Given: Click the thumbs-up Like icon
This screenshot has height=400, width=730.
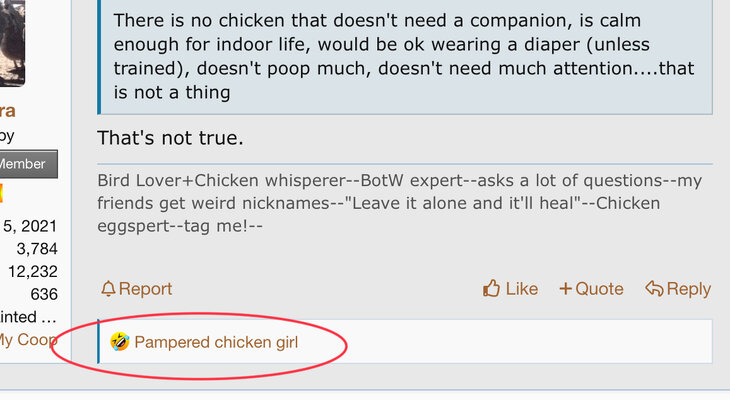Looking at the screenshot, I should pos(491,289).
